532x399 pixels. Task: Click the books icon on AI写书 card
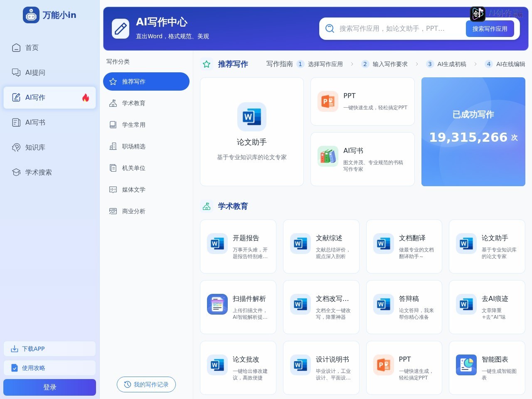[328, 156]
